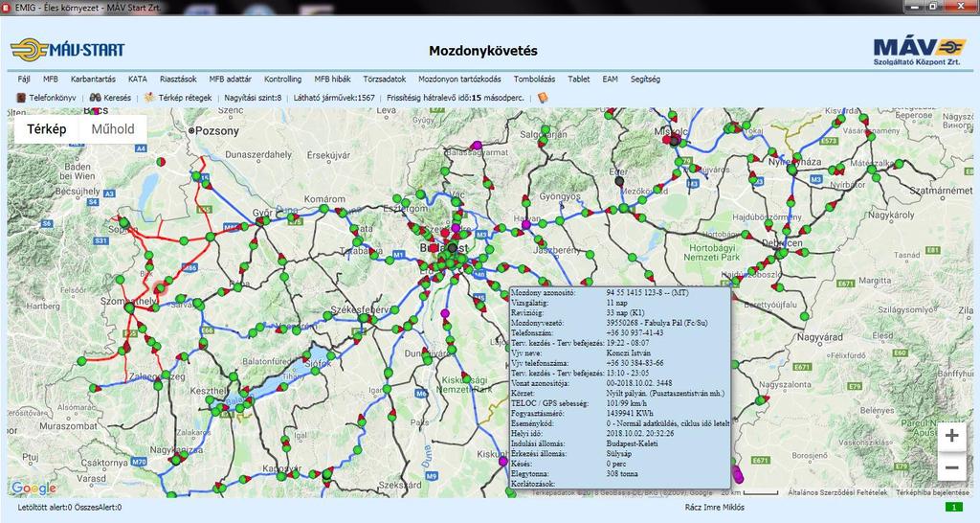
Task: Open the MFB adattár menu
Action: coord(230,80)
